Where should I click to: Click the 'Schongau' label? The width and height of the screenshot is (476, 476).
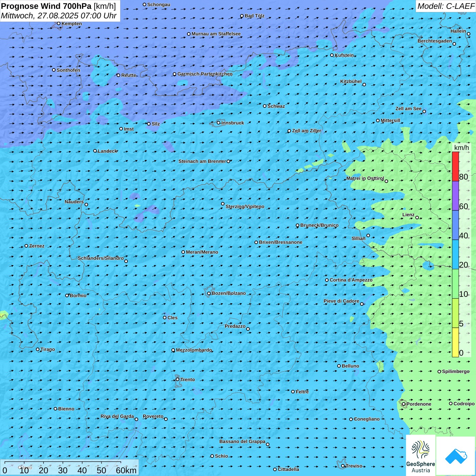159,4
